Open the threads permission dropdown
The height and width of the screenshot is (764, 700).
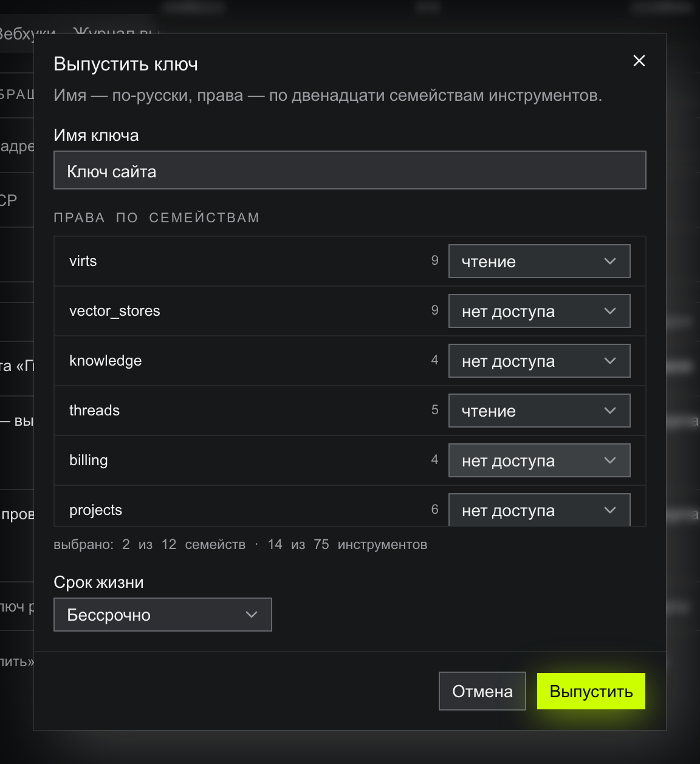pyautogui.click(x=540, y=411)
